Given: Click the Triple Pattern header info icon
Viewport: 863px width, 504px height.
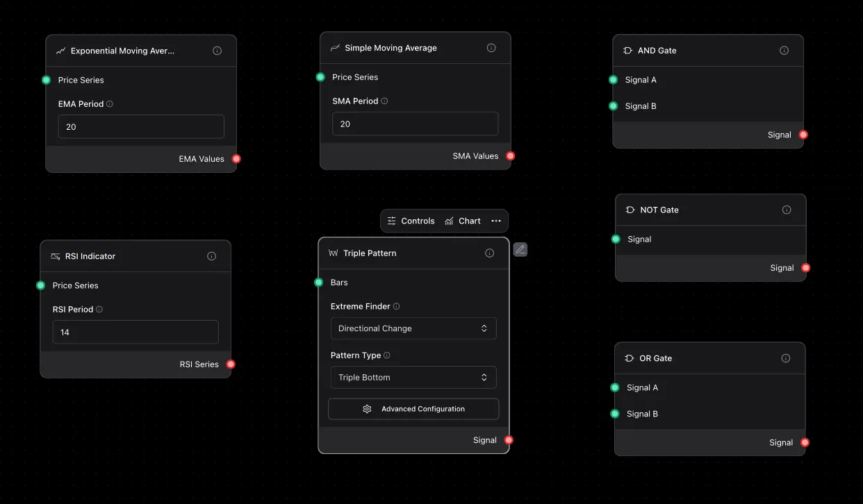Looking at the screenshot, I should pos(489,253).
